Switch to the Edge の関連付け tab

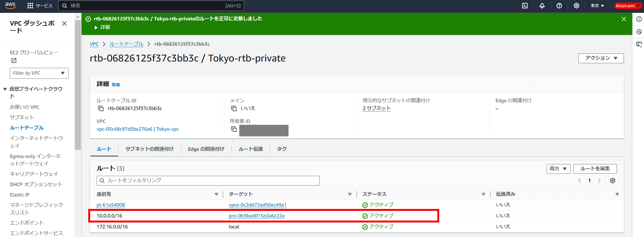(x=206, y=149)
